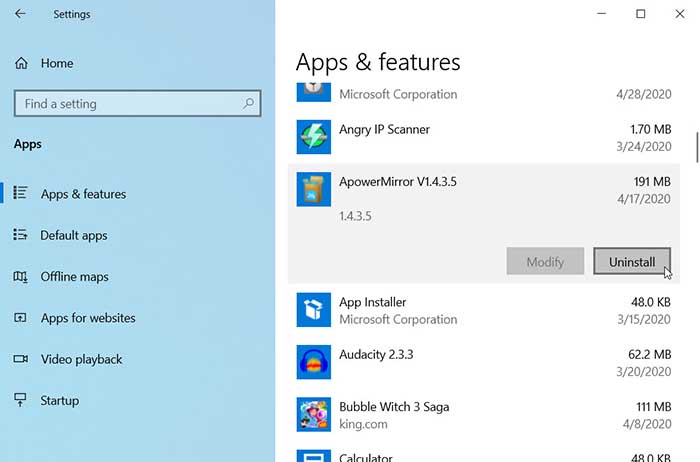Click the 3/20/2020 install date
The width and height of the screenshot is (700, 462).
click(x=643, y=371)
